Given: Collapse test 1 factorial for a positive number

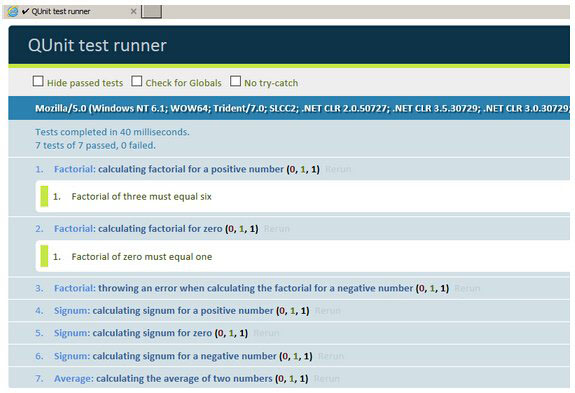Looking at the screenshot, I should point(169,169).
